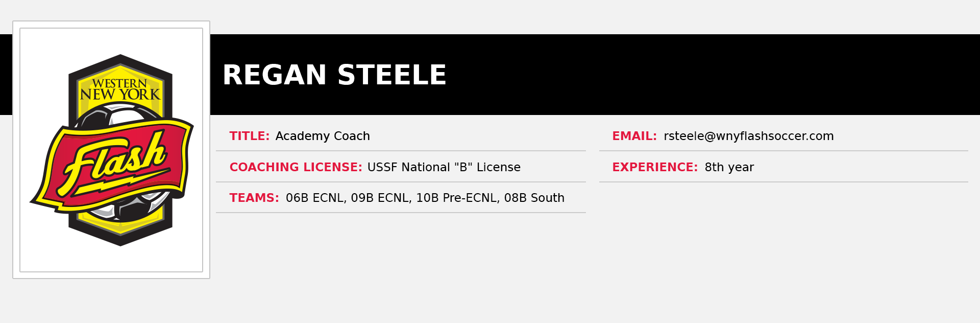Screen dimensions: 980x323
Task: Click the EXPERIENCE label
Action: click(x=655, y=168)
